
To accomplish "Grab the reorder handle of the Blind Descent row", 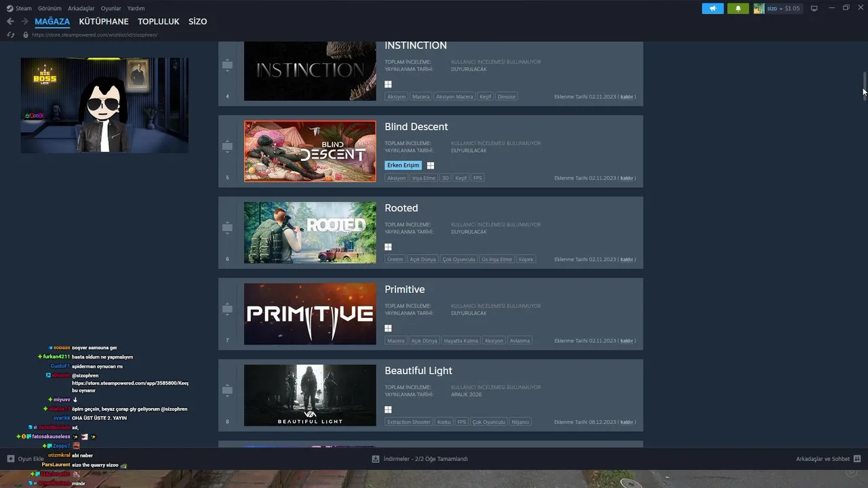I will coord(227,146).
